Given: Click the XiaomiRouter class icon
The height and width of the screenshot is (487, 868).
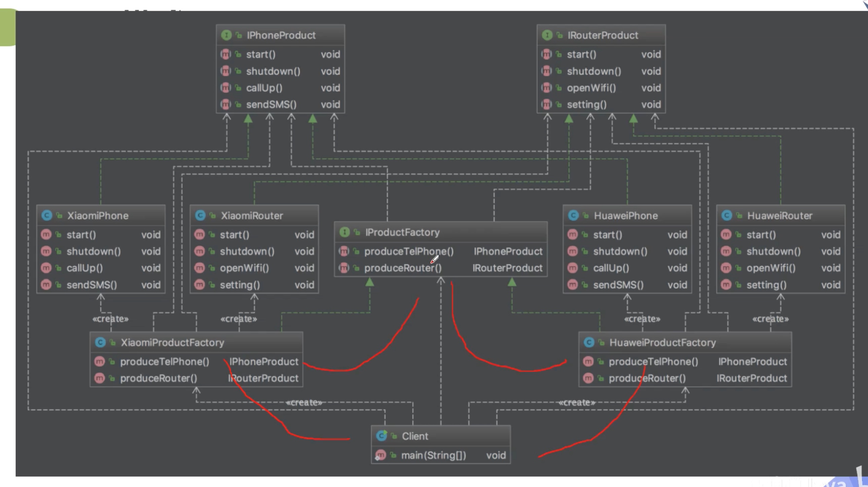Looking at the screenshot, I should [200, 216].
